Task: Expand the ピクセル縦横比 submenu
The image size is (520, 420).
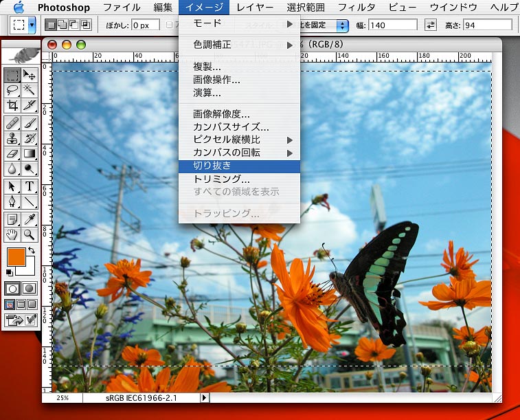Action: (x=240, y=140)
